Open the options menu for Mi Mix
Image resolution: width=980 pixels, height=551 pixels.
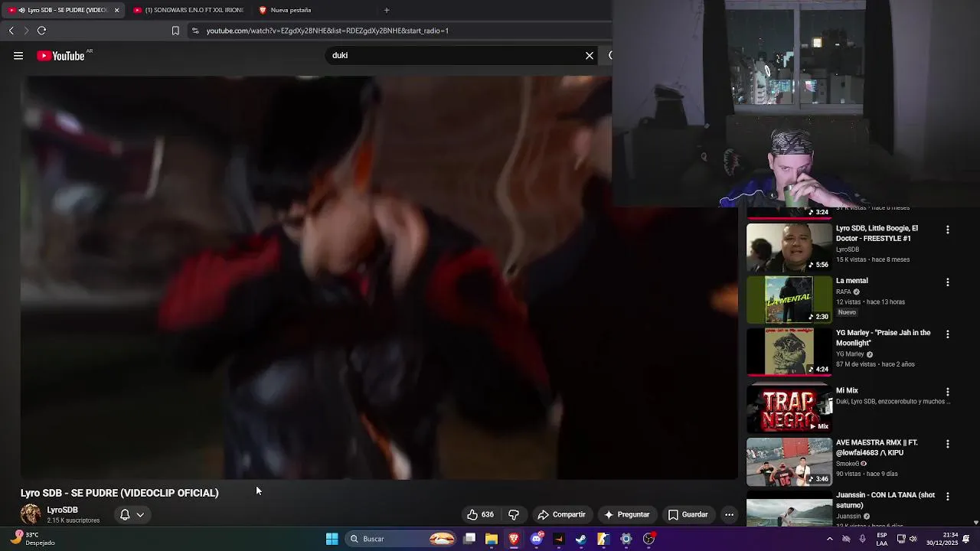click(948, 392)
